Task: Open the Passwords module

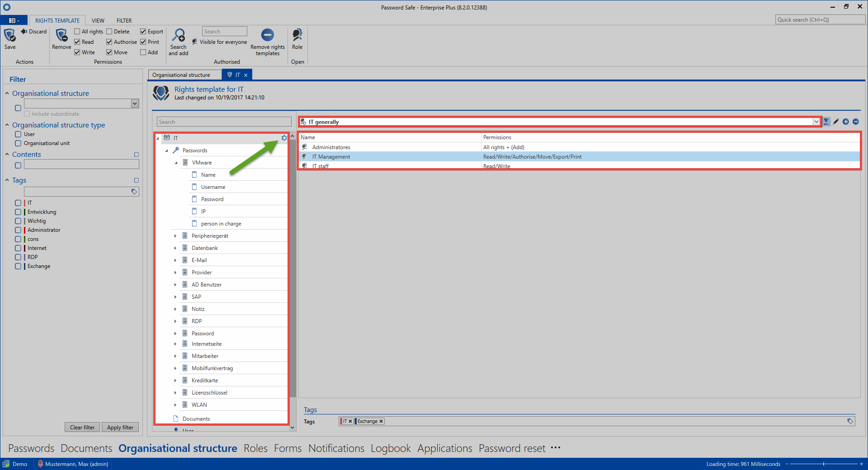Action: (x=31, y=448)
